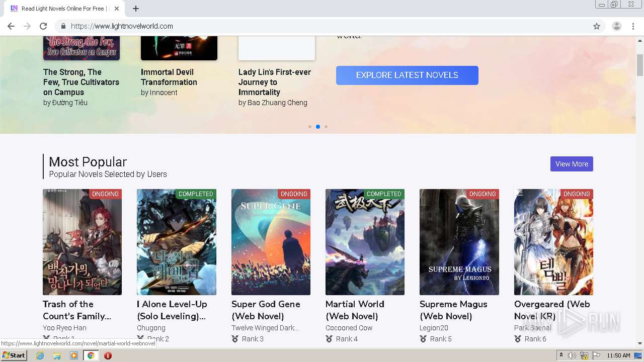Click the network tray icon
Image resolution: width=644 pixels, height=362 pixels.
pos(584,355)
